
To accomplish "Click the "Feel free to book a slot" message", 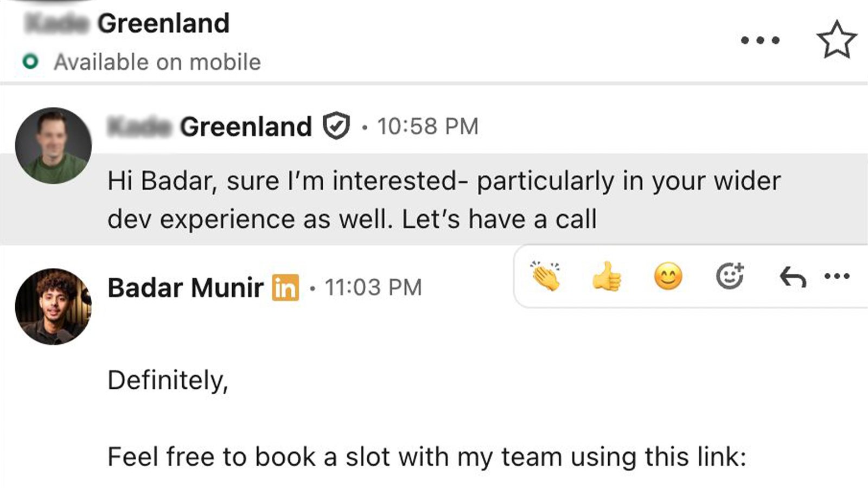I will [x=426, y=457].
